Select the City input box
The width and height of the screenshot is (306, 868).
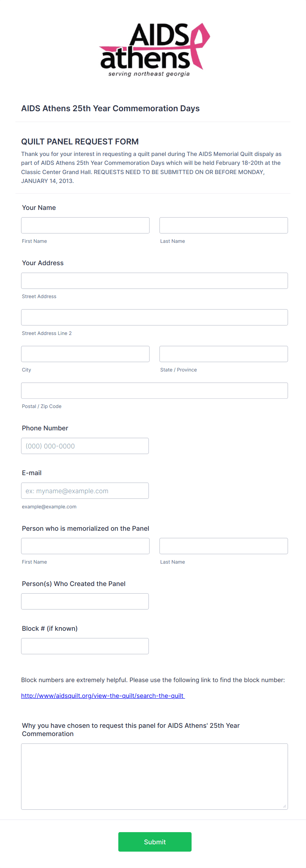[85, 353]
